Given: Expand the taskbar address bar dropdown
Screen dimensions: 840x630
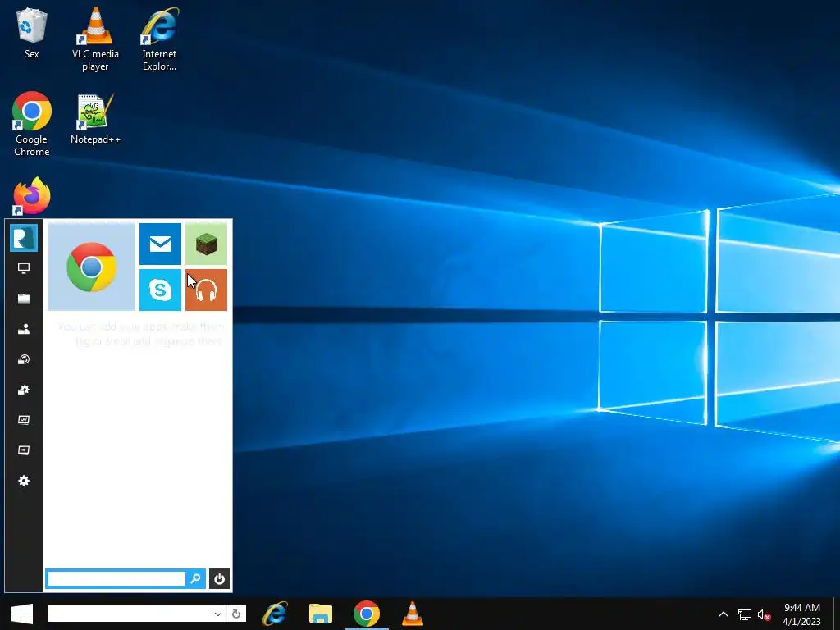Looking at the screenshot, I should point(217,614).
